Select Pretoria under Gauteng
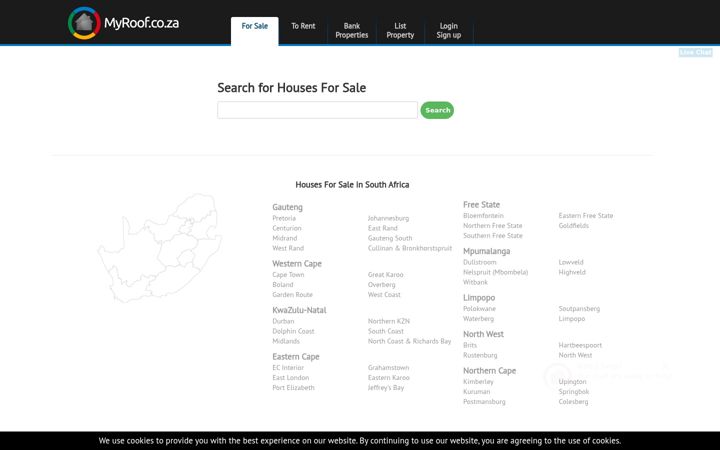This screenshot has width=720, height=450. (x=284, y=218)
